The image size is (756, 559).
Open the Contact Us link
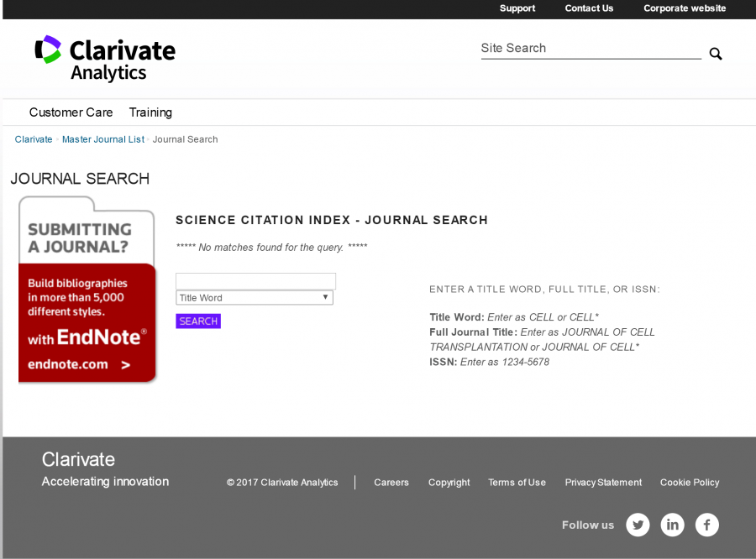coord(589,8)
